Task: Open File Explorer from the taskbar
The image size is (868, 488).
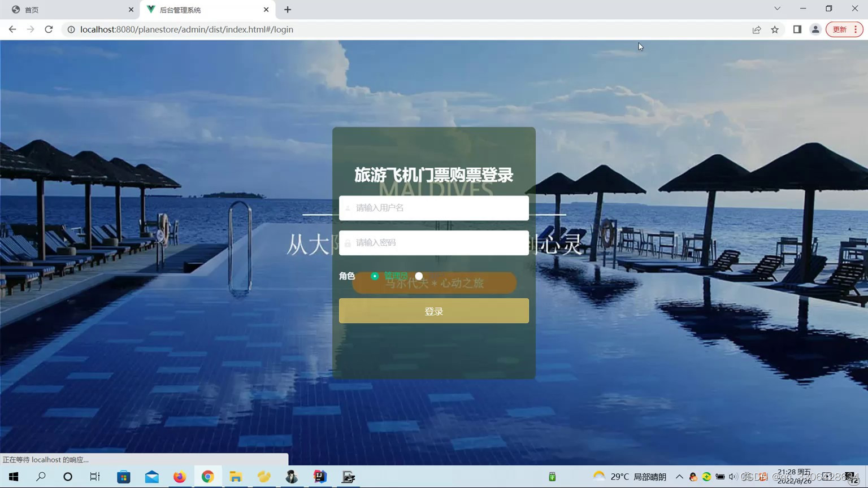Action: coord(236,477)
